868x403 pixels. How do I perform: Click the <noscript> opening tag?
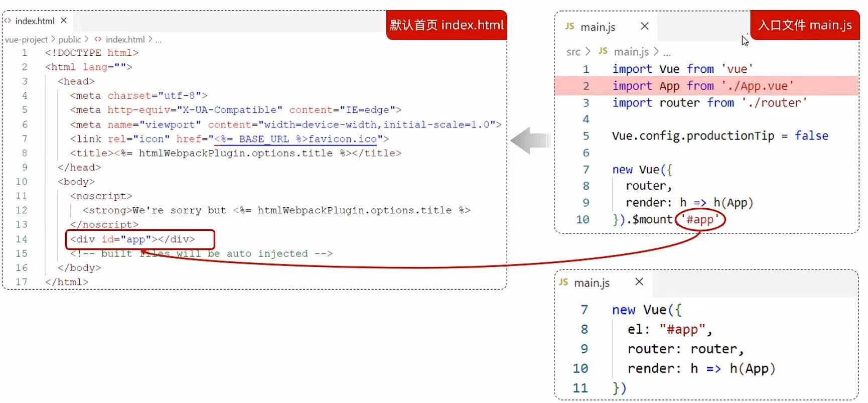(101, 196)
